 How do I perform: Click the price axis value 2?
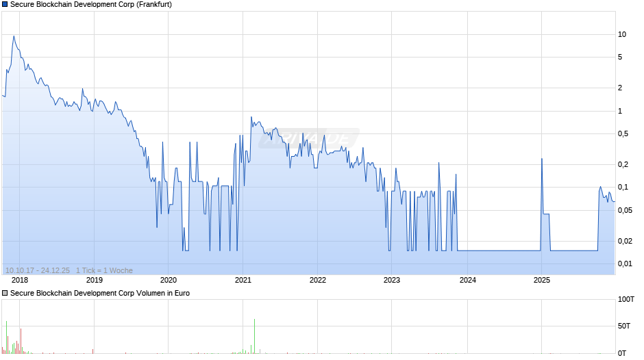(x=620, y=88)
